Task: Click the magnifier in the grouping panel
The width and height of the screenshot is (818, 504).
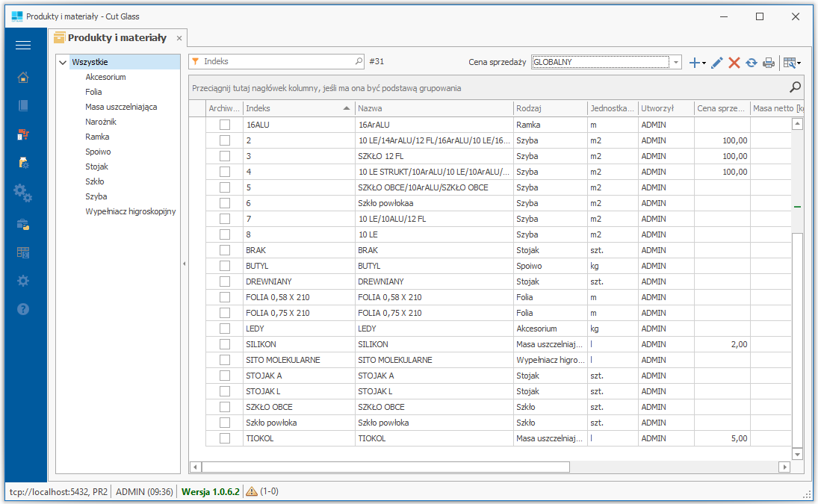Action: (795, 87)
